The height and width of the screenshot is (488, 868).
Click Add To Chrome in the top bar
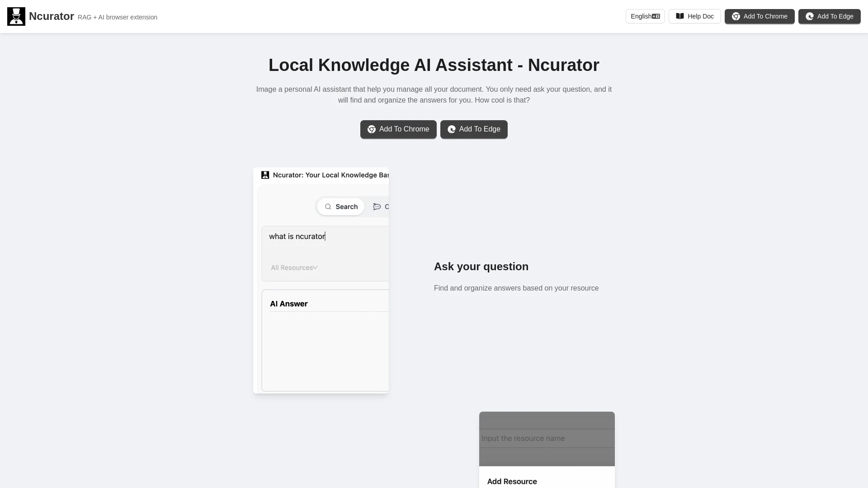pos(759,16)
